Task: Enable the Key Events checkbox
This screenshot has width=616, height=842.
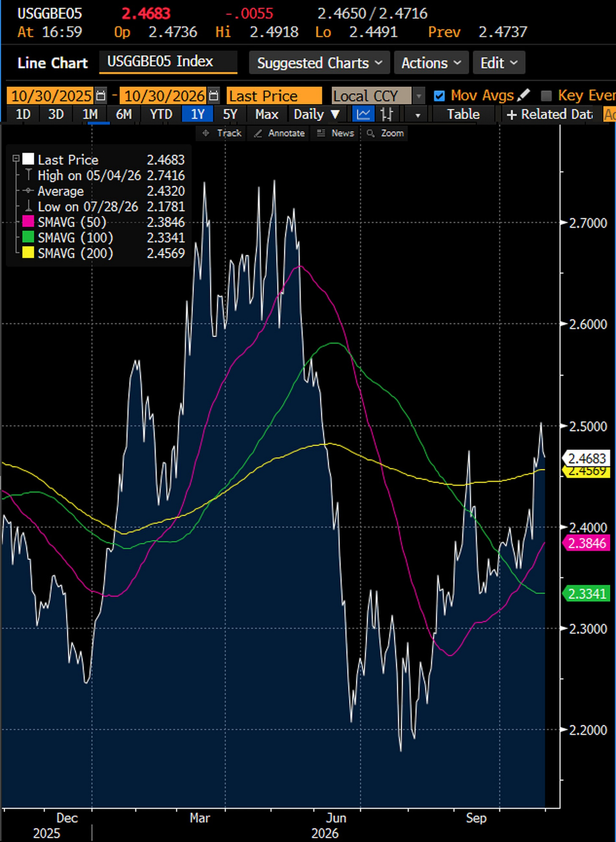Action: [546, 96]
